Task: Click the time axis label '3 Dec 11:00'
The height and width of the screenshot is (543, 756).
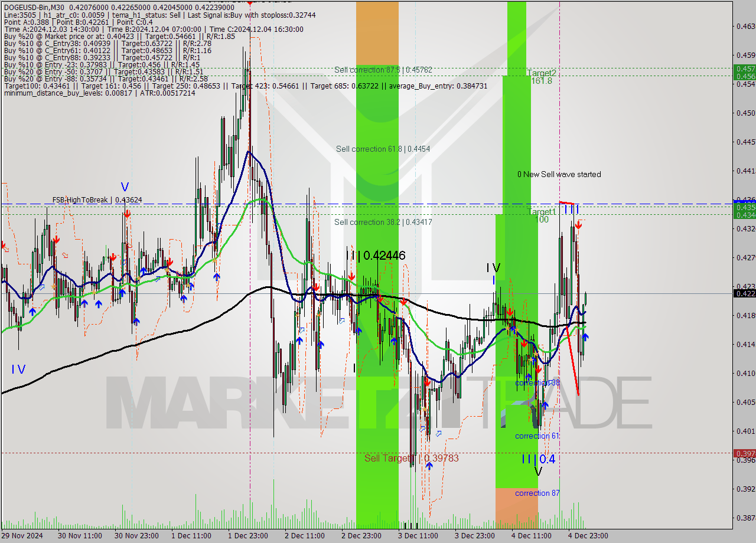Action: (x=417, y=536)
